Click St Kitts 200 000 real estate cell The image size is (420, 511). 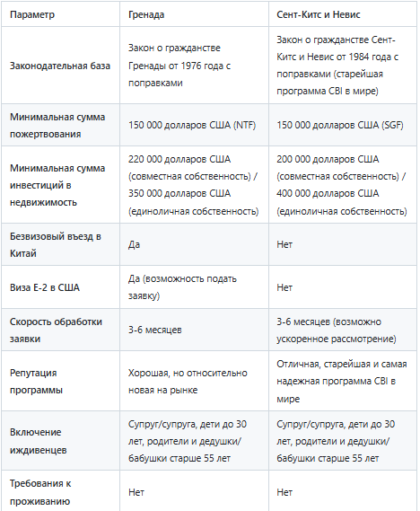(x=342, y=185)
